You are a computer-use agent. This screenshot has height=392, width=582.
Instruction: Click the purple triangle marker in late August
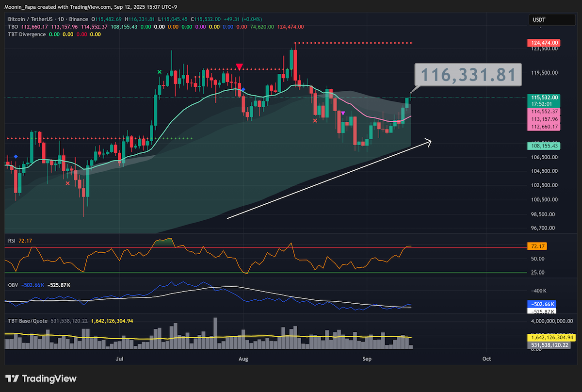pyautogui.click(x=343, y=113)
